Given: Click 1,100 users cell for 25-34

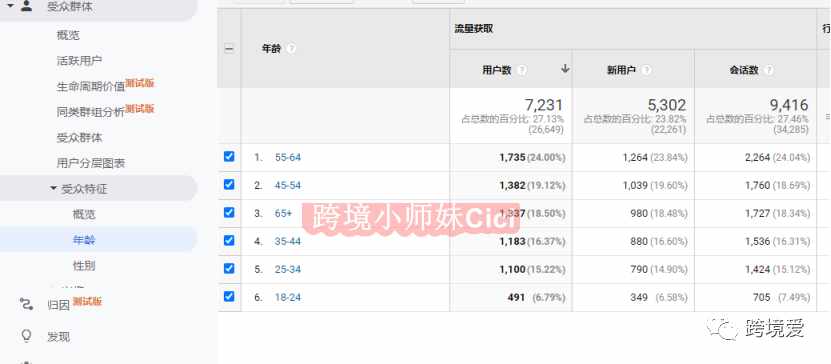Looking at the screenshot, I should coord(512,270).
